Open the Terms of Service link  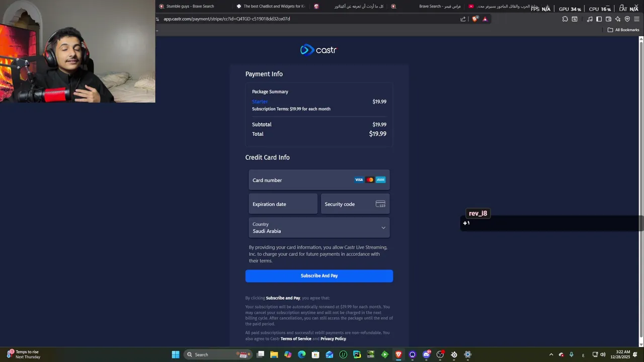click(x=296, y=339)
